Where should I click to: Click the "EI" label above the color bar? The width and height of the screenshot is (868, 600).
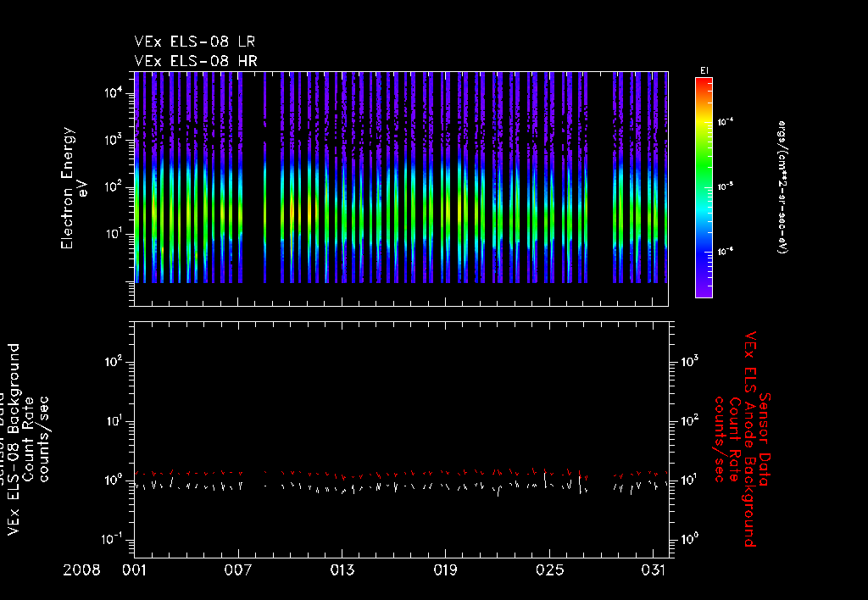[703, 69]
